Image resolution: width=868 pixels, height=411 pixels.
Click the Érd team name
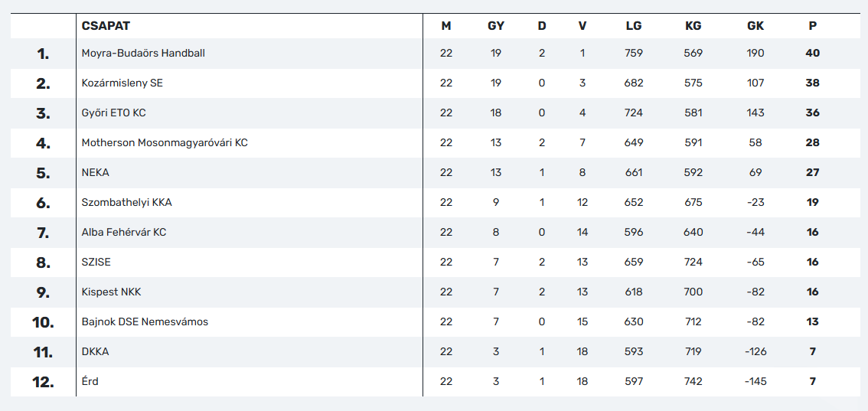tap(90, 381)
